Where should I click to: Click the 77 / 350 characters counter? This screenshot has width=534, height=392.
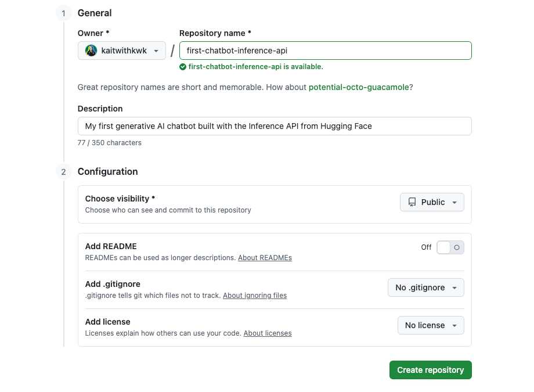tap(110, 143)
